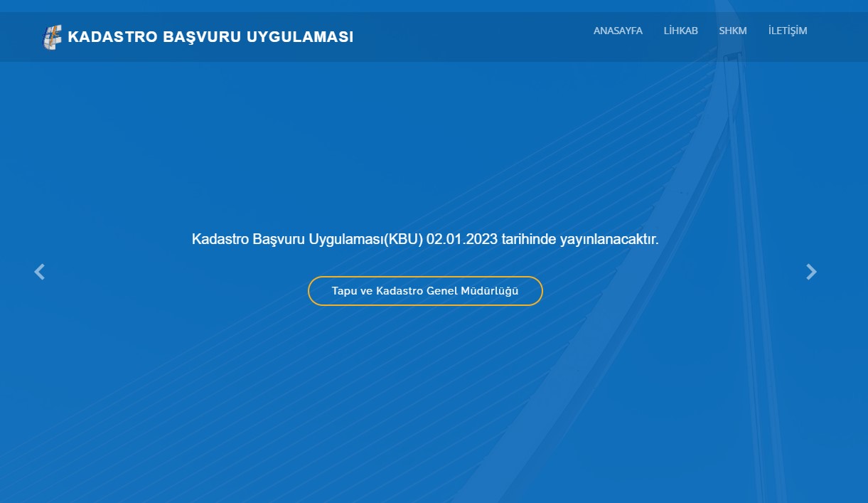Click the Tapu ve Kadastro Genel Müdürlüğü button
This screenshot has width=868, height=503.
pyautogui.click(x=425, y=291)
